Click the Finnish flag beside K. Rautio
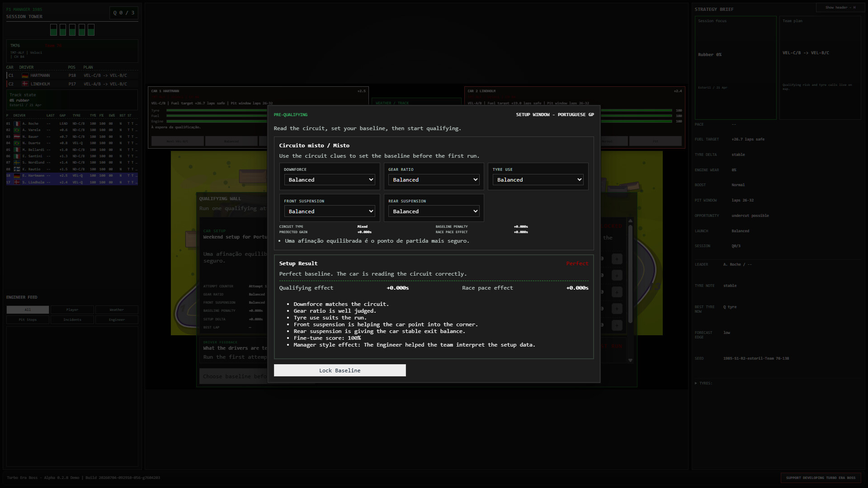 tap(17, 169)
